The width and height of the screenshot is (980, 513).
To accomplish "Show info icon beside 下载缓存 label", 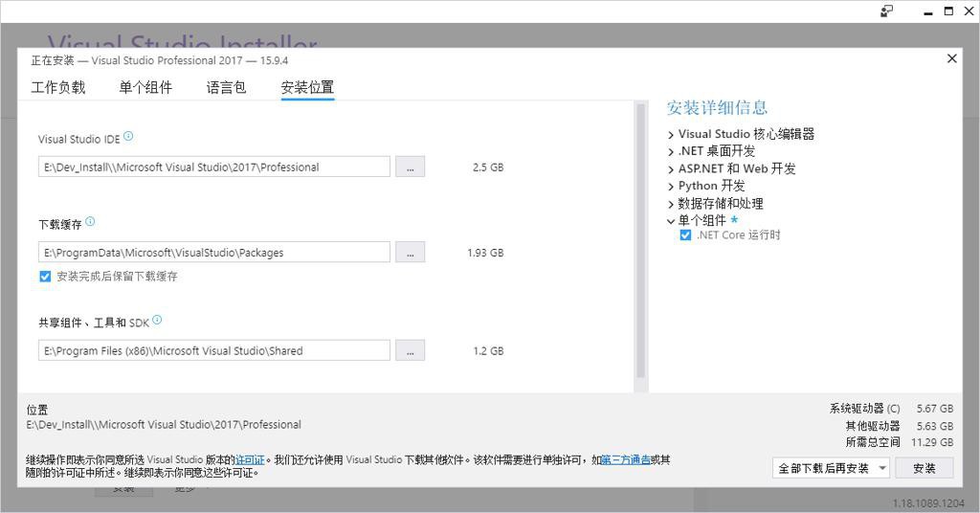I will pyautogui.click(x=90, y=221).
